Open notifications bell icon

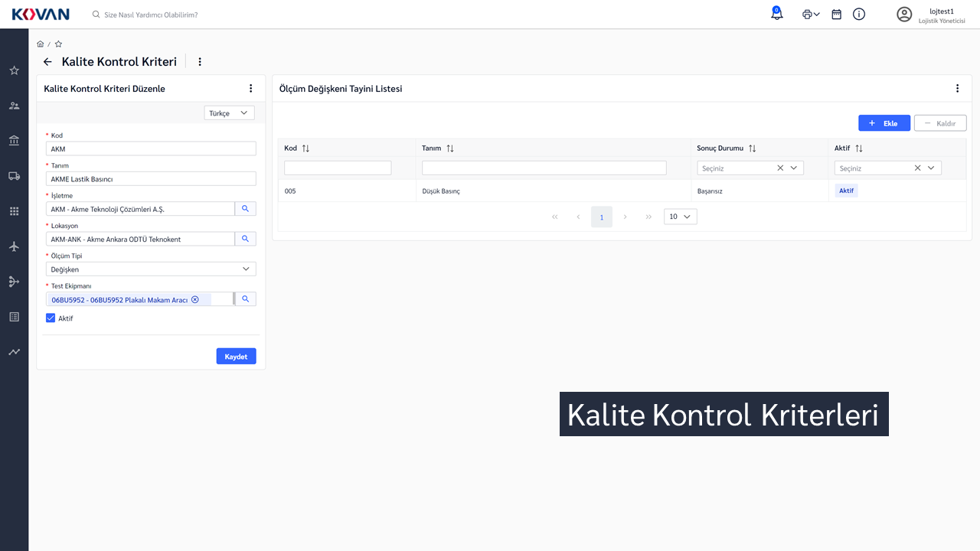point(777,14)
